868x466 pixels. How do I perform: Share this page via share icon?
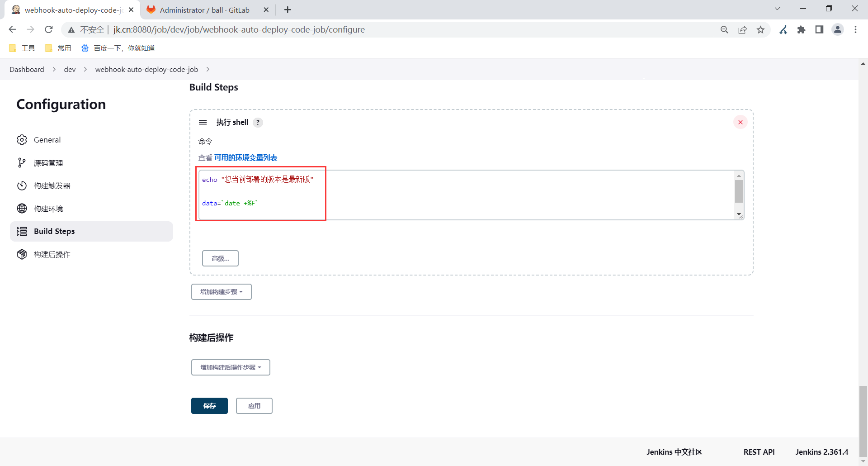[x=742, y=29]
